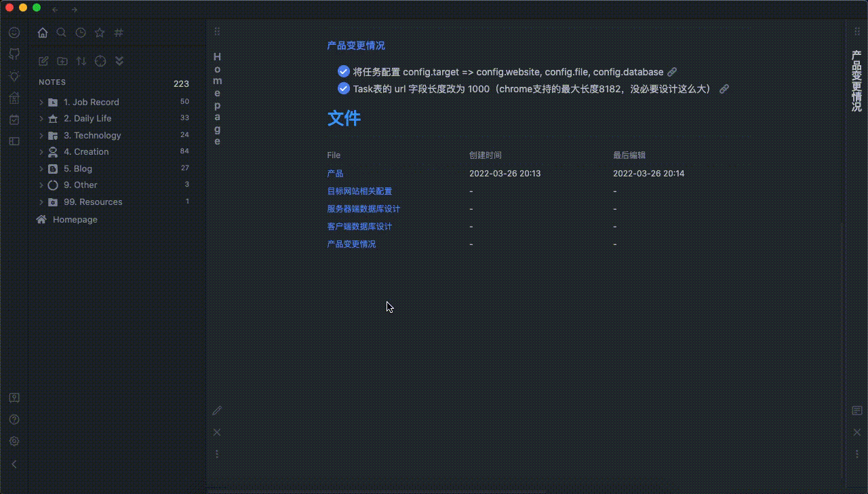View recently opened notes via clock icon
Viewport: 868px width, 494px height.
coord(80,32)
